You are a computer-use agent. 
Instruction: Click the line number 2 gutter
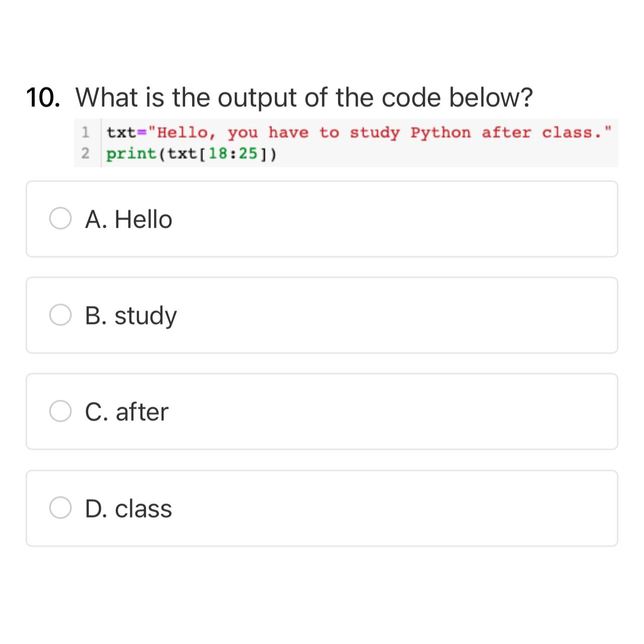click(86, 153)
